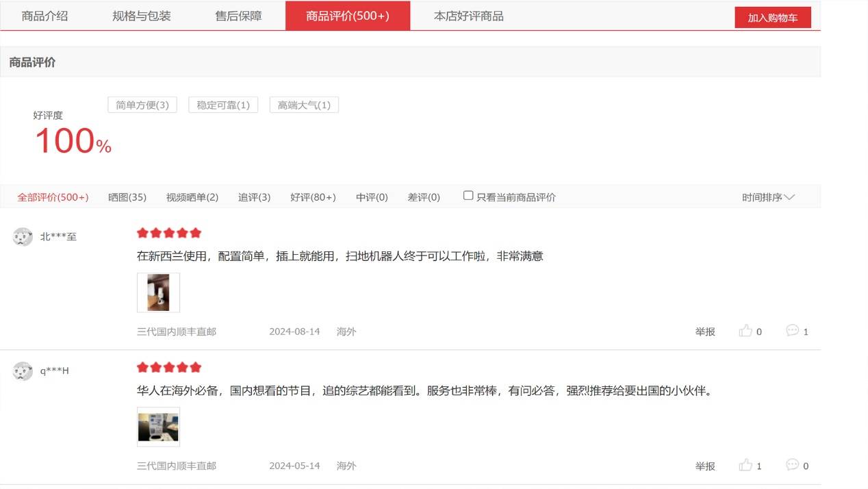Viewport: 868px width, 489px height.
Task: Select 规格与包装 tab
Action: pos(142,16)
